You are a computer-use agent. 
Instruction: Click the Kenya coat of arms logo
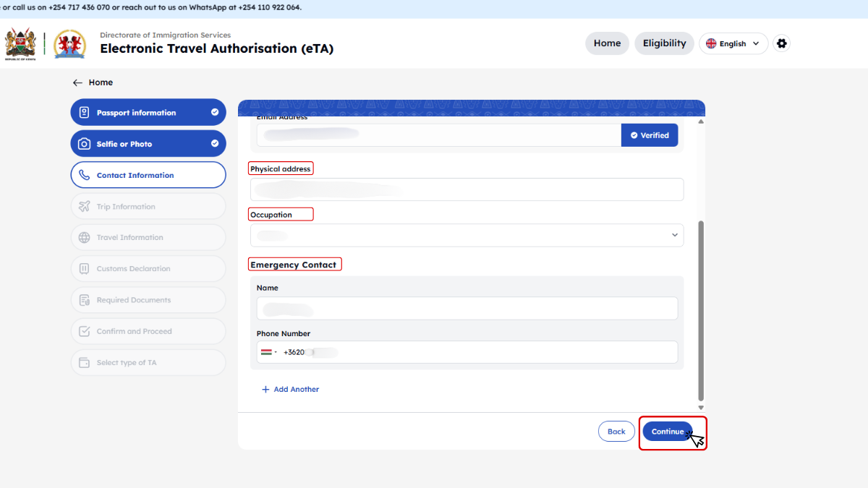click(20, 44)
